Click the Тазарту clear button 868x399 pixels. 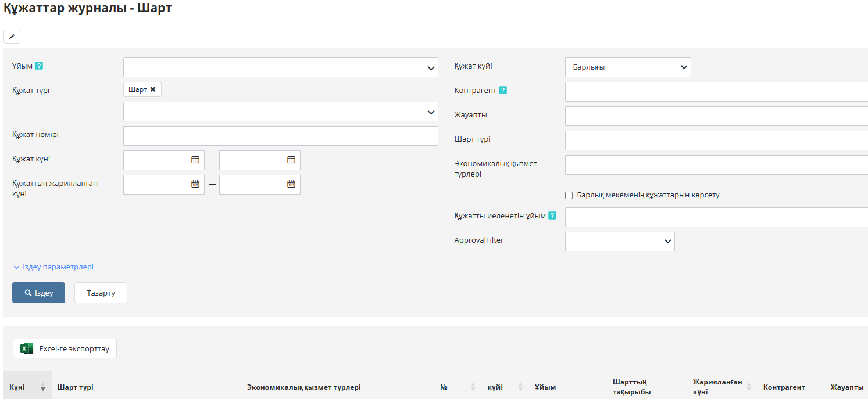tap(101, 293)
